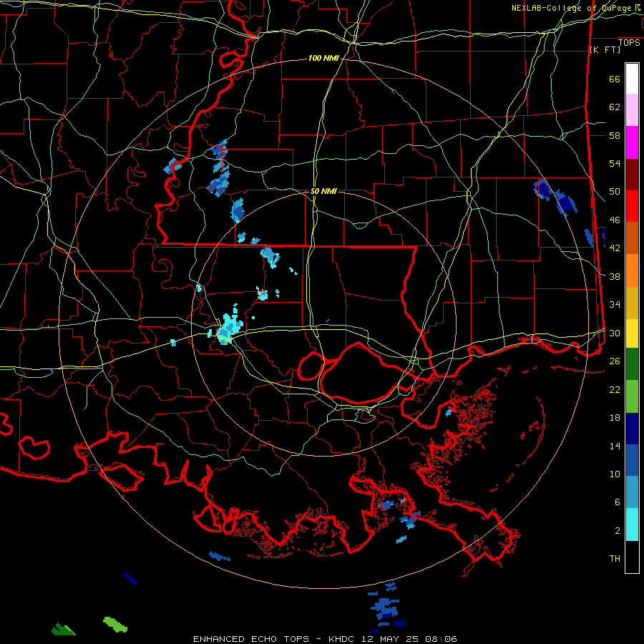The width and height of the screenshot is (644, 644).
Task: Click the gold legend swatch
Action: tap(632, 302)
